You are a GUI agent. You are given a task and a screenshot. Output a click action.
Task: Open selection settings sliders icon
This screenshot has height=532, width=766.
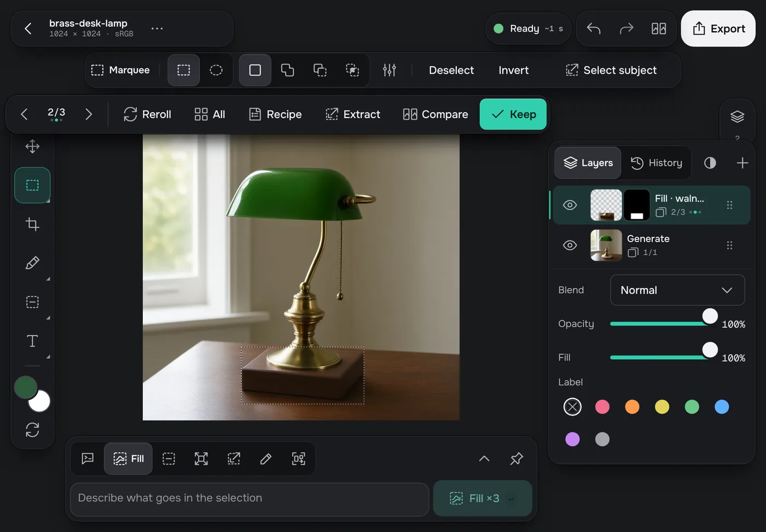pos(389,70)
